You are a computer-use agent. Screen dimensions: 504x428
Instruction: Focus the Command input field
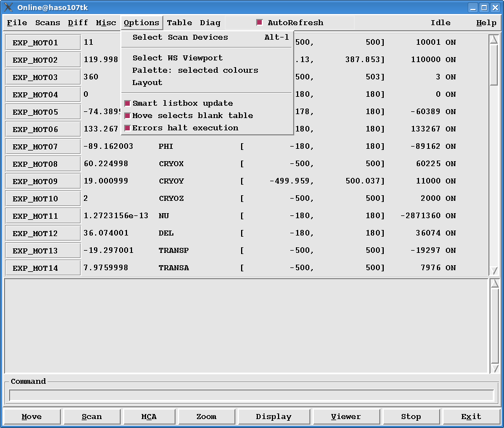coord(251,395)
